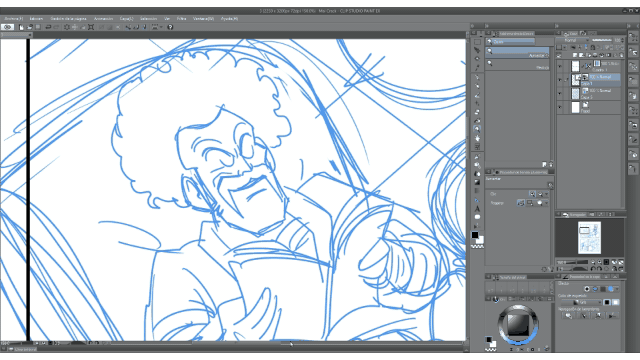Adjust the Navigator zoom slider
This screenshot has width=640, height=360.
pyautogui.click(x=576, y=262)
